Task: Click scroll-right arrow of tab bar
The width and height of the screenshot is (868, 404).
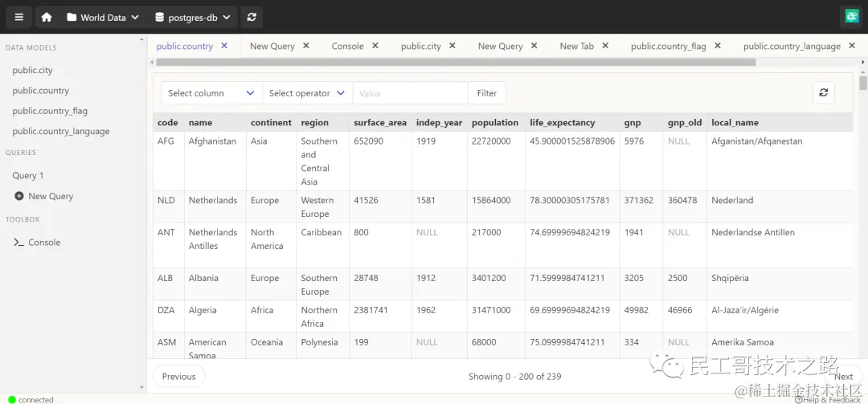Action: [x=863, y=62]
